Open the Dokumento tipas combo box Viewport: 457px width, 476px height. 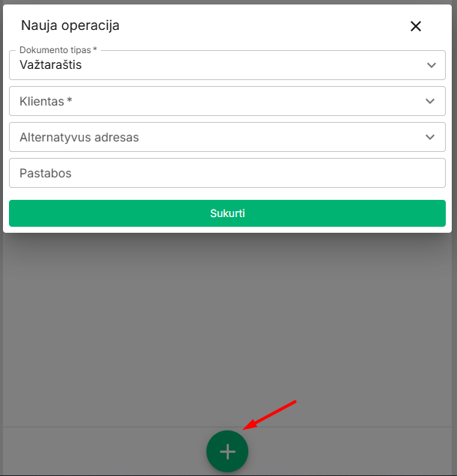[x=227, y=65]
